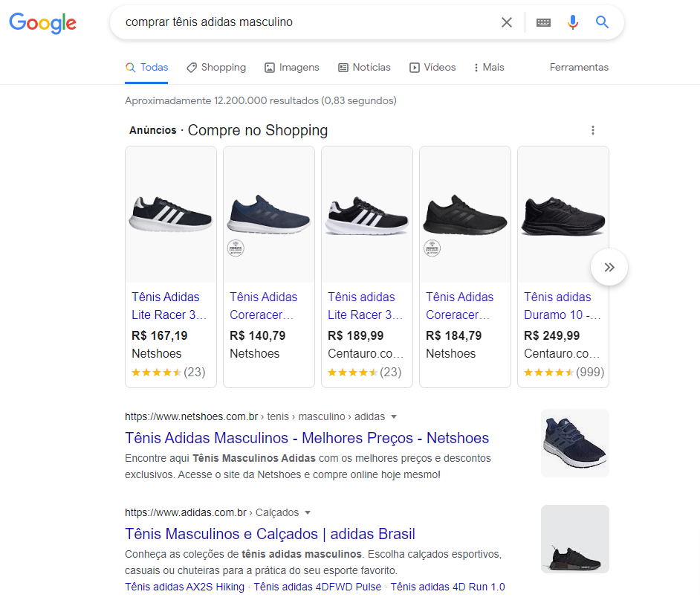This screenshot has width=700, height=609.
Task: Expand adidas.com.br URL dropdown arrow
Action: point(308,513)
